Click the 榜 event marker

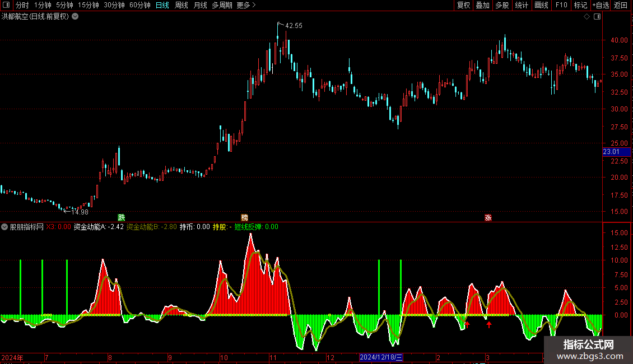pos(245,217)
